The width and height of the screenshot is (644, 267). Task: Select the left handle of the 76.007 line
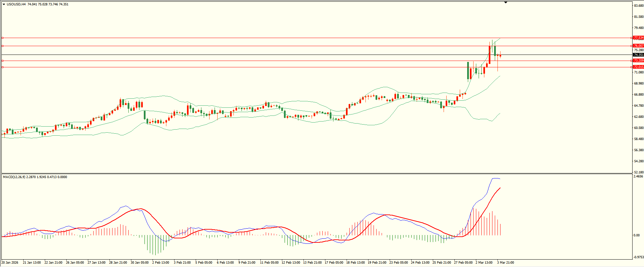[3, 46]
